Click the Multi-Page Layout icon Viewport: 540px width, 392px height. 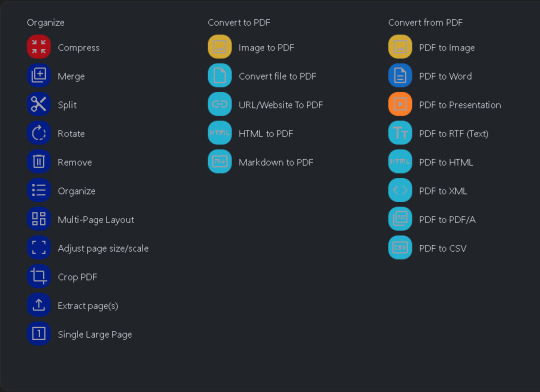click(x=39, y=219)
